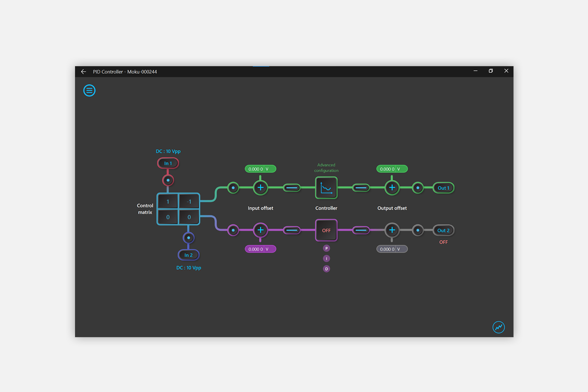Click the green slider pill after Input offset
Viewport: 588px width, 392px height.
pyautogui.click(x=292, y=188)
